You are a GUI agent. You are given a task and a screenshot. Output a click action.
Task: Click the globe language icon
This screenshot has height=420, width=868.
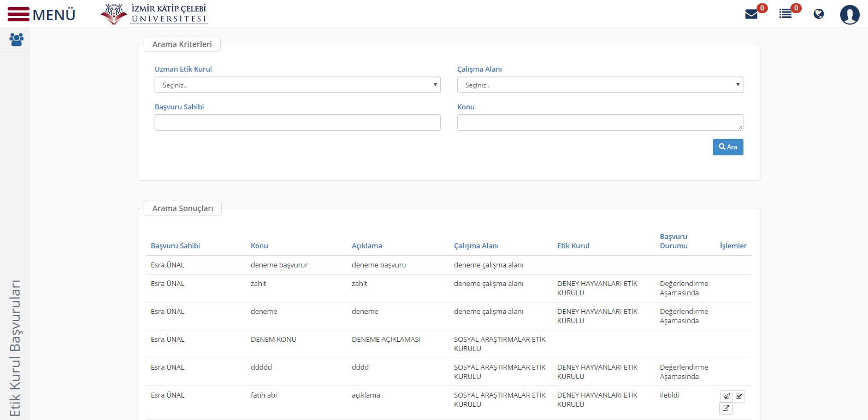818,14
